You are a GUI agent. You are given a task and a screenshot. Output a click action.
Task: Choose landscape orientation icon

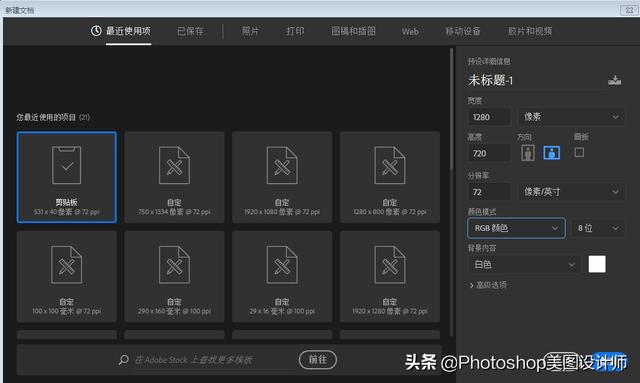click(x=551, y=153)
